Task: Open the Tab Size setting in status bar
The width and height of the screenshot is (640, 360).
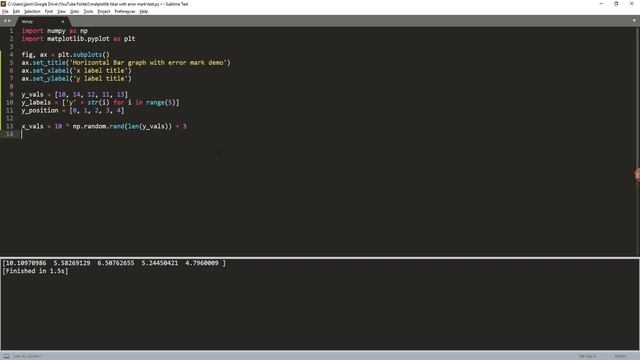Action: tap(587, 356)
